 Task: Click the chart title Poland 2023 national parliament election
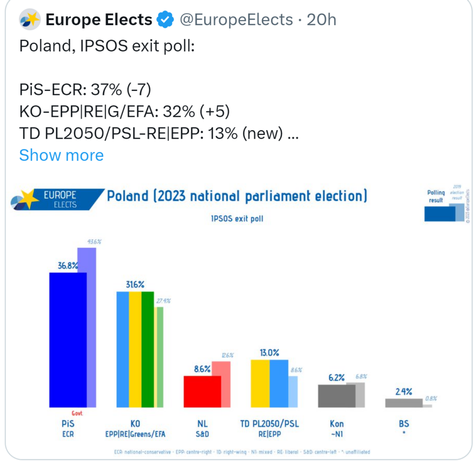(237, 196)
